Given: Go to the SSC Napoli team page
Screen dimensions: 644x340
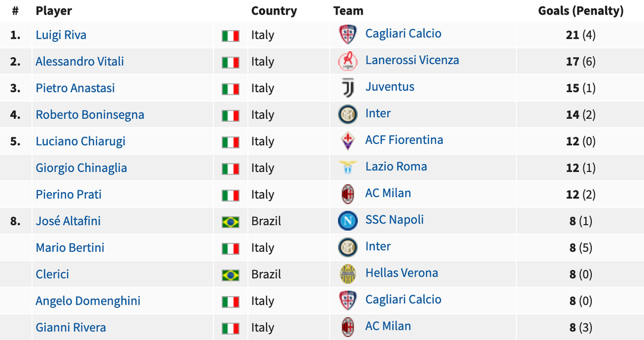Looking at the screenshot, I should (x=394, y=219).
